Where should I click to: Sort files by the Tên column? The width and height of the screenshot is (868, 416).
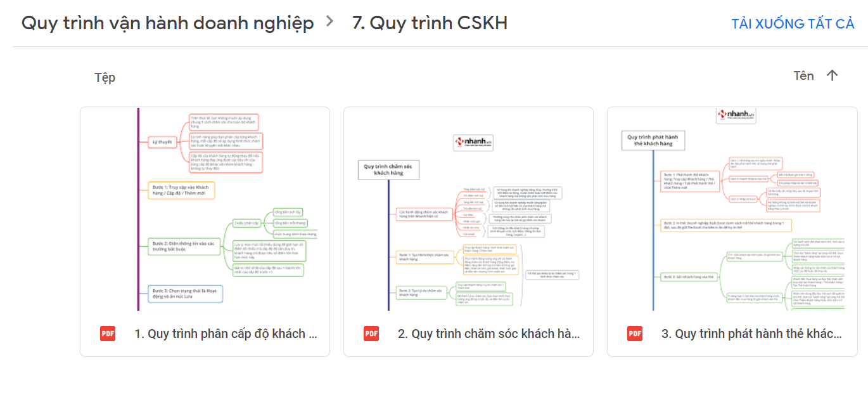pos(803,75)
